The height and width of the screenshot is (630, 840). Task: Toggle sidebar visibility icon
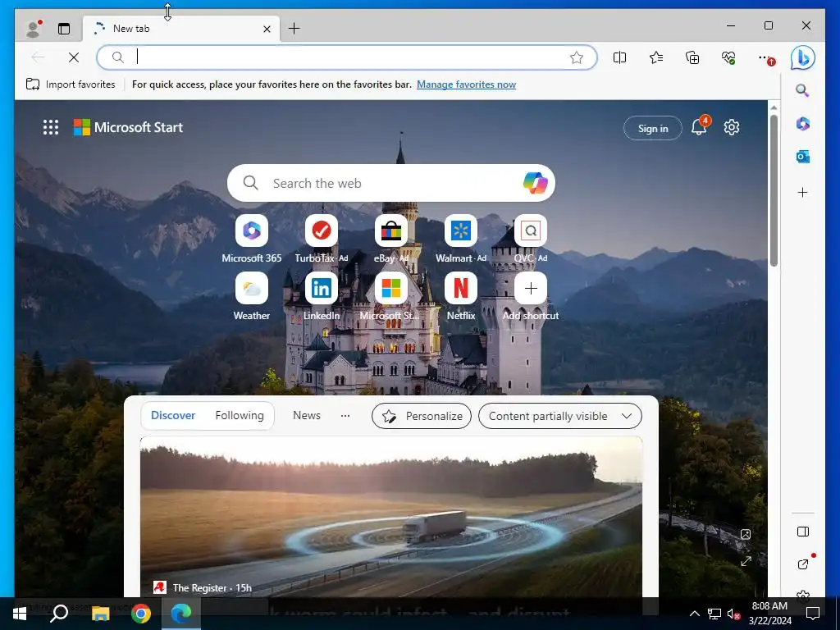click(802, 532)
